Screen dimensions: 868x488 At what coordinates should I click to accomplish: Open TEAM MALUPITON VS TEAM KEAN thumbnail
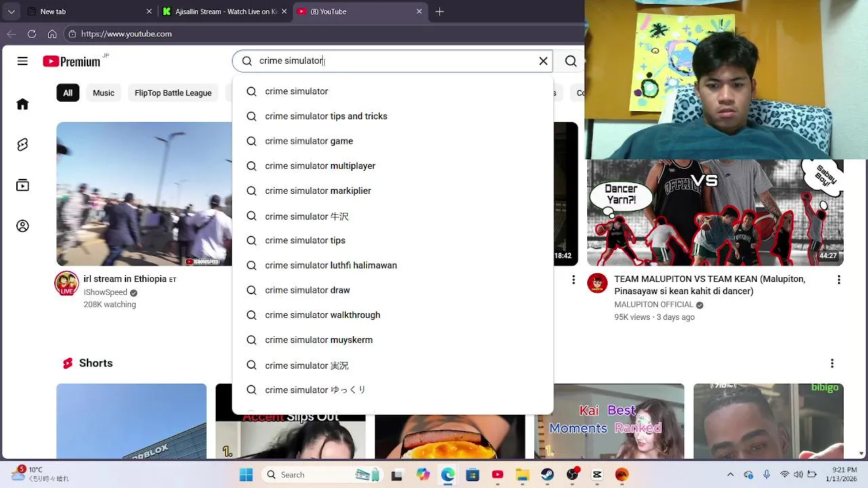coord(715,212)
